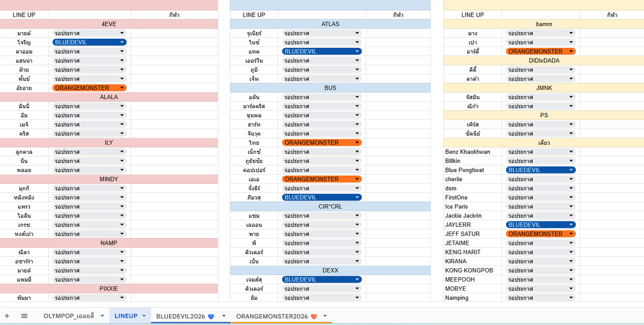Open KONG KONGPOB's status dropdown
Image resolution: width=644 pixels, height=325 pixels.
point(540,270)
